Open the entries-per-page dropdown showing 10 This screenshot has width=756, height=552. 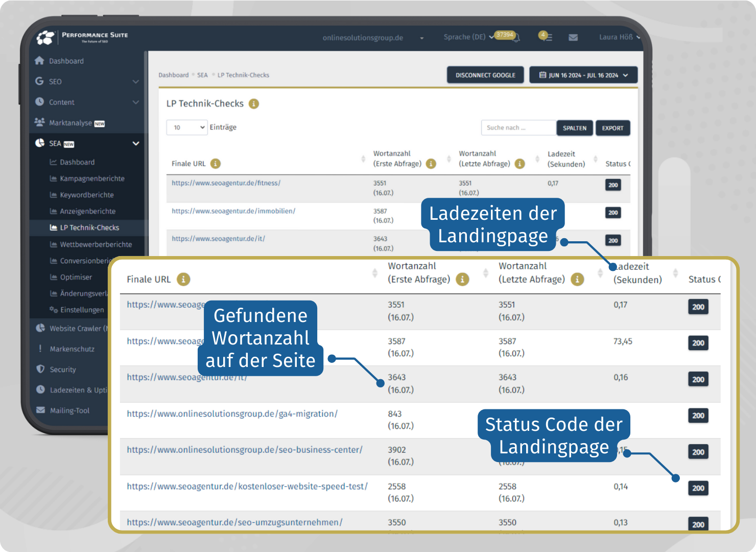[x=186, y=127]
